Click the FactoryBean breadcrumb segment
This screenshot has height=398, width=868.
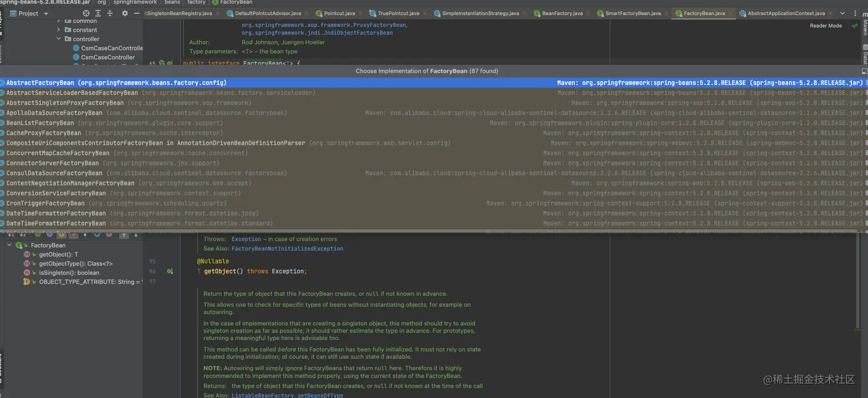(x=236, y=2)
